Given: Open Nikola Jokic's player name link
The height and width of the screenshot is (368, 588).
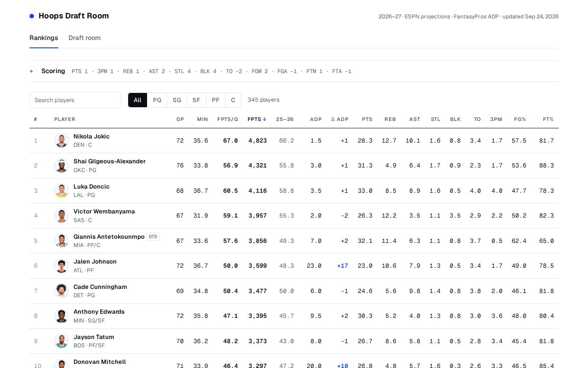Looking at the screenshot, I should click(91, 137).
